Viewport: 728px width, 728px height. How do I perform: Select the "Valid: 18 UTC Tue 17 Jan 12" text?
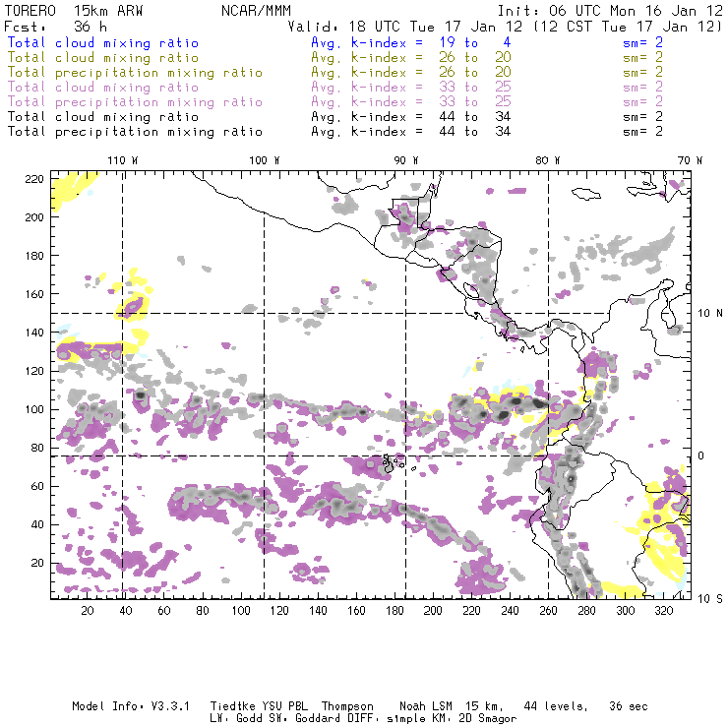405,27
